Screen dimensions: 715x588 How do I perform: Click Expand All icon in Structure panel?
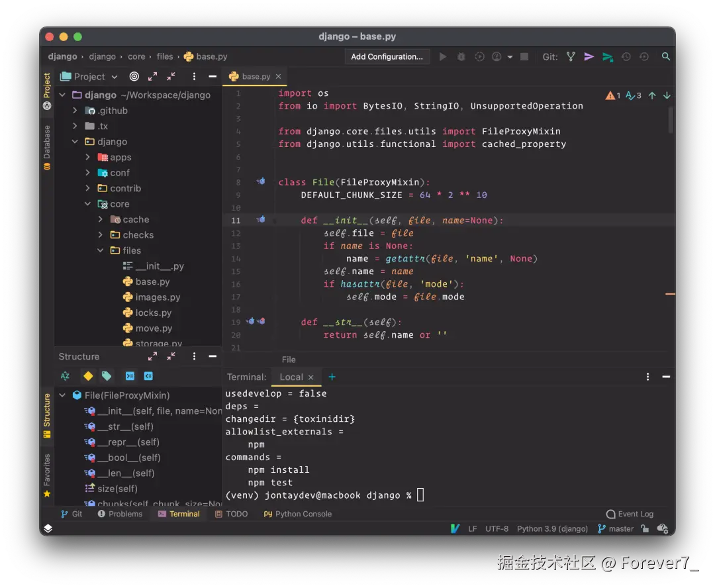click(x=152, y=356)
